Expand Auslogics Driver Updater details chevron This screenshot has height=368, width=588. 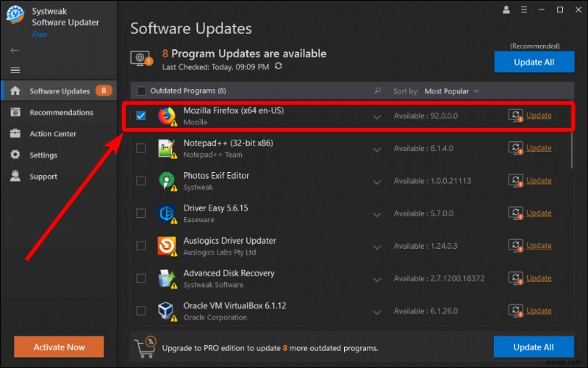point(377,247)
